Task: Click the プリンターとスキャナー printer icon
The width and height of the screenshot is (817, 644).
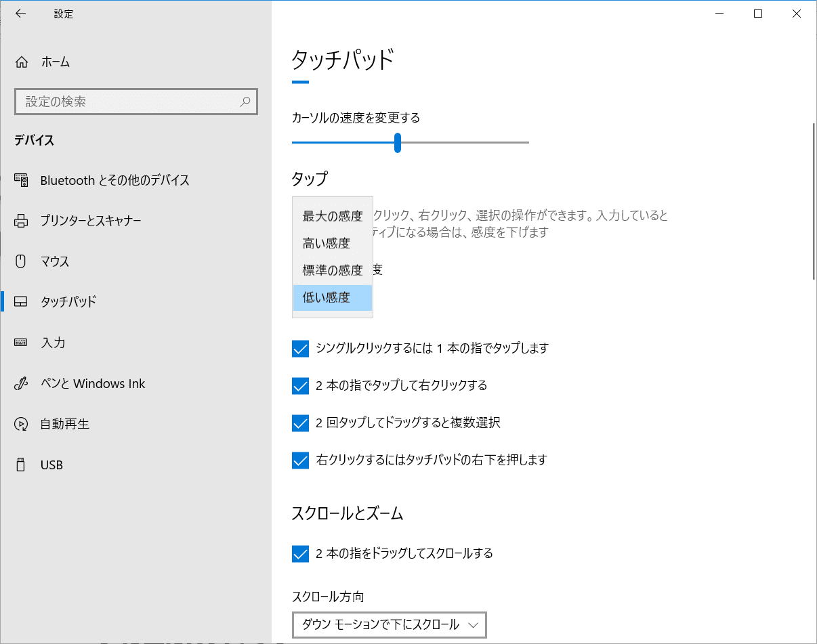Action: point(21,221)
